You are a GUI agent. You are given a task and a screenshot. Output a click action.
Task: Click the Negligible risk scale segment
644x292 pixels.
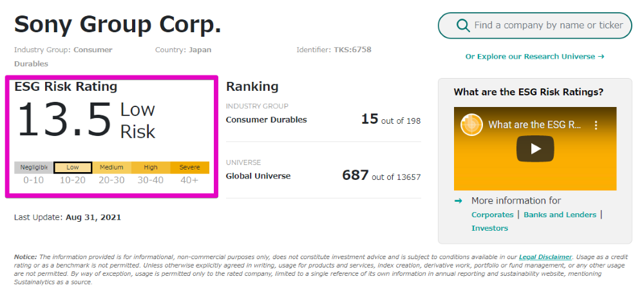(33, 168)
